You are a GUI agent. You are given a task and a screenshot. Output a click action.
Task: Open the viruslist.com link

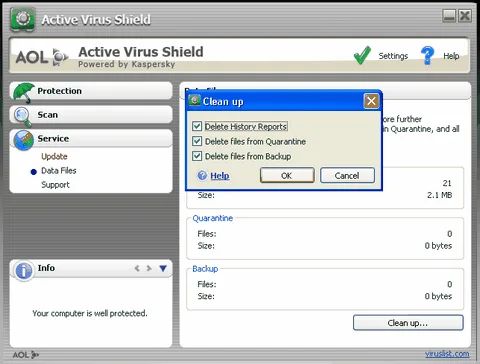click(447, 354)
